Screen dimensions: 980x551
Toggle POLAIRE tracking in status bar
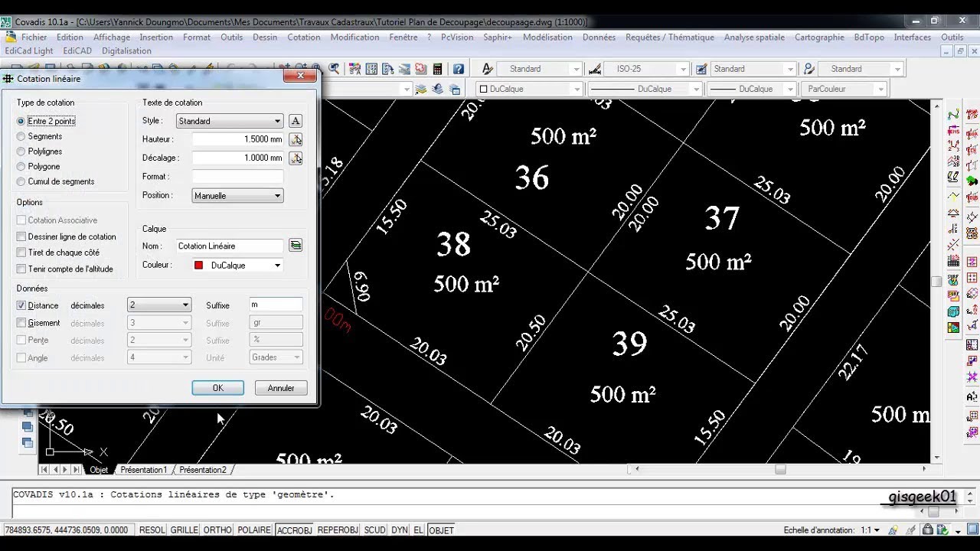[x=254, y=530]
